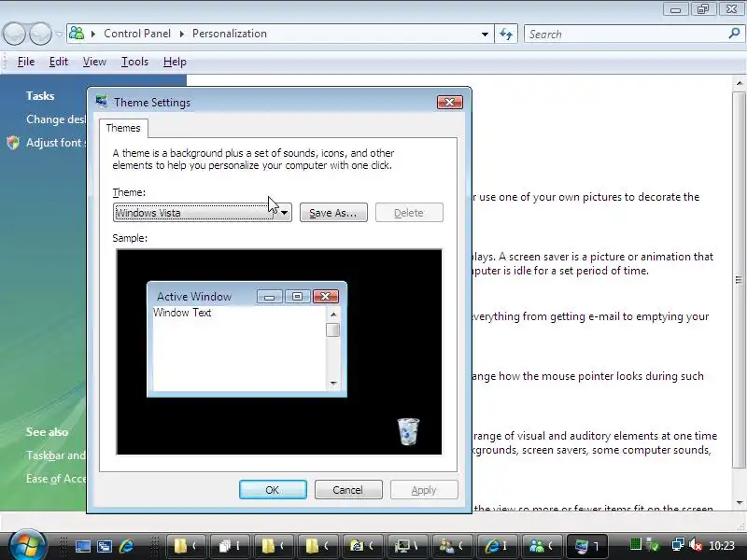Click the Show Desktop quick launch icon
Screen dimensions: 747x560
pos(82,547)
